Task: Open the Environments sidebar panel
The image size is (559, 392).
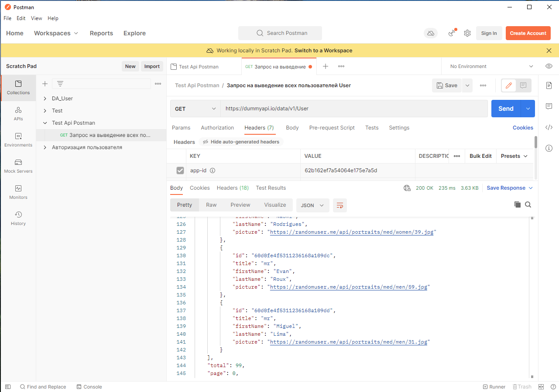Action: [x=18, y=140]
